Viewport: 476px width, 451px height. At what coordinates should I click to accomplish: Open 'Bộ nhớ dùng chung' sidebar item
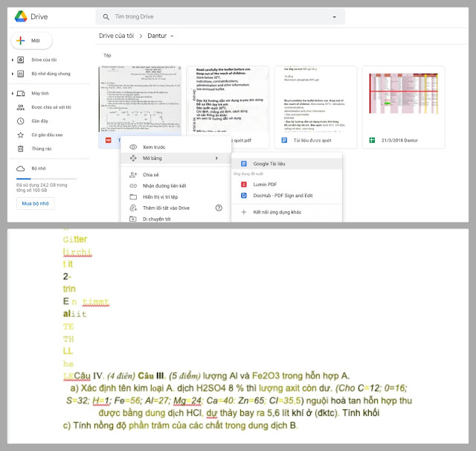click(x=51, y=74)
